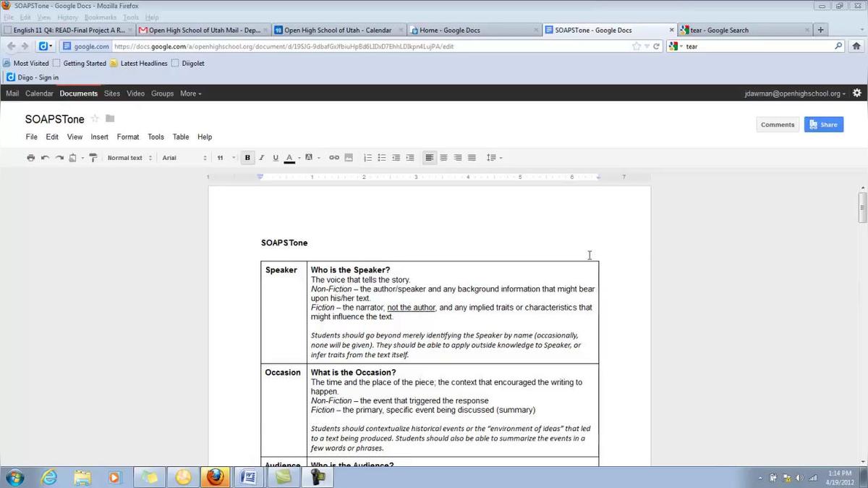868x488 pixels.
Task: Open the Insert menu
Action: [x=99, y=137]
